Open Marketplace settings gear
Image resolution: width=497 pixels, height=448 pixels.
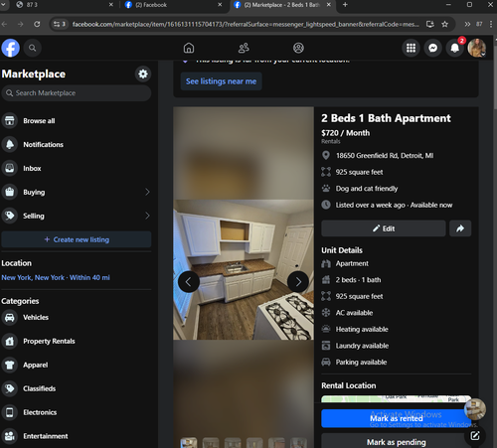[x=143, y=74]
